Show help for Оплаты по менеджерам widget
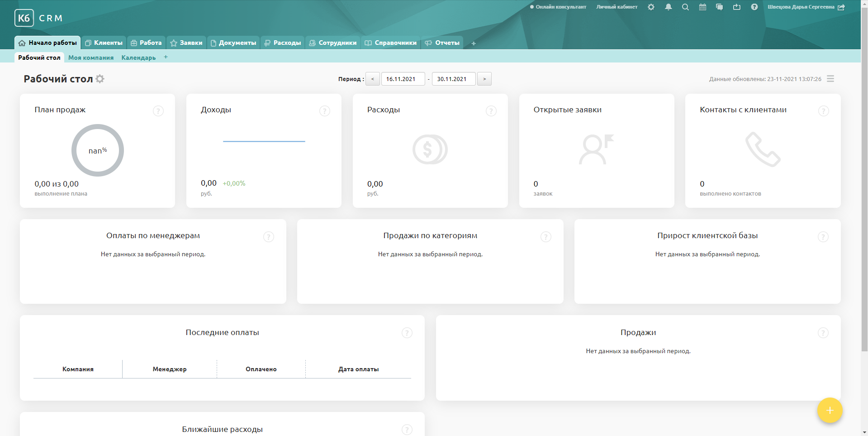 click(269, 237)
